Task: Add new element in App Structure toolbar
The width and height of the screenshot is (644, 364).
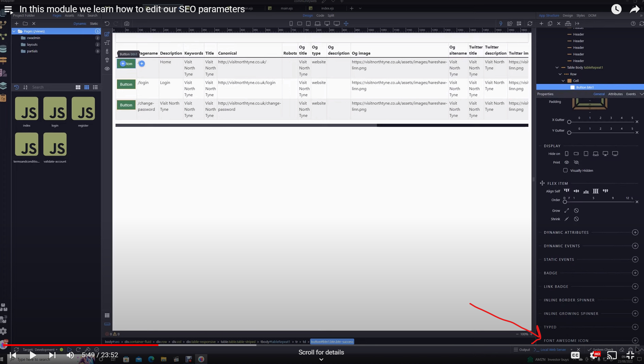Action: pos(541,23)
